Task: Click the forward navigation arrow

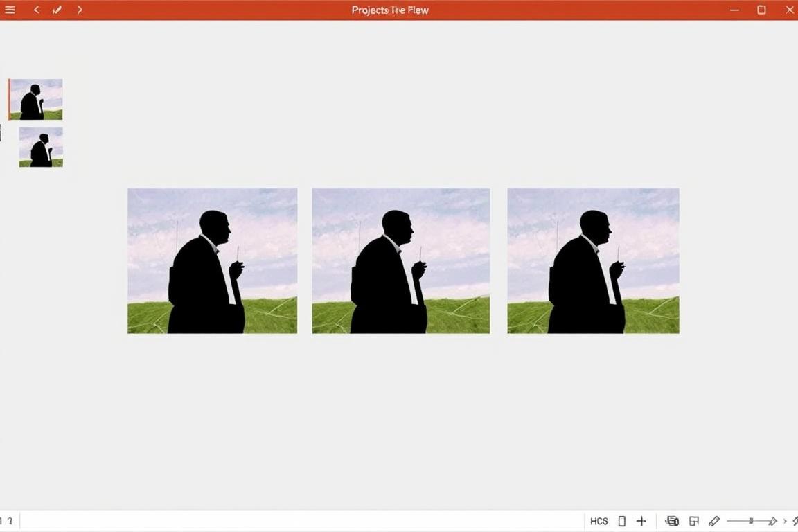Action: point(80,10)
